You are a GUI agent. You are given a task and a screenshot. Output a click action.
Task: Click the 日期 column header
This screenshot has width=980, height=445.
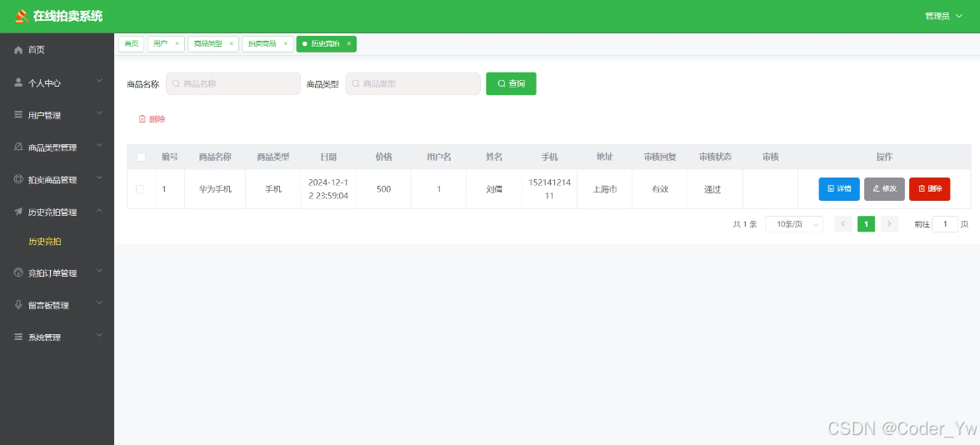point(328,157)
